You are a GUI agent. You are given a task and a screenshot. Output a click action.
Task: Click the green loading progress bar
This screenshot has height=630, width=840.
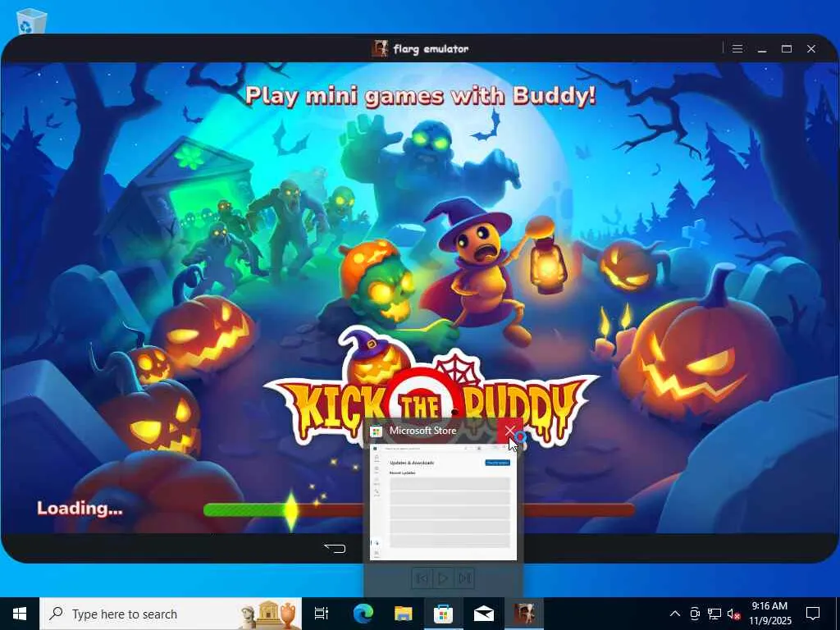point(419,509)
